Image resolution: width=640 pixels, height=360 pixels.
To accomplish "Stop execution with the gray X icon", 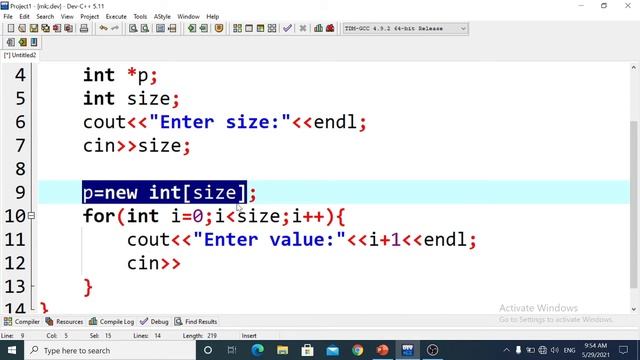I will [x=302, y=28].
